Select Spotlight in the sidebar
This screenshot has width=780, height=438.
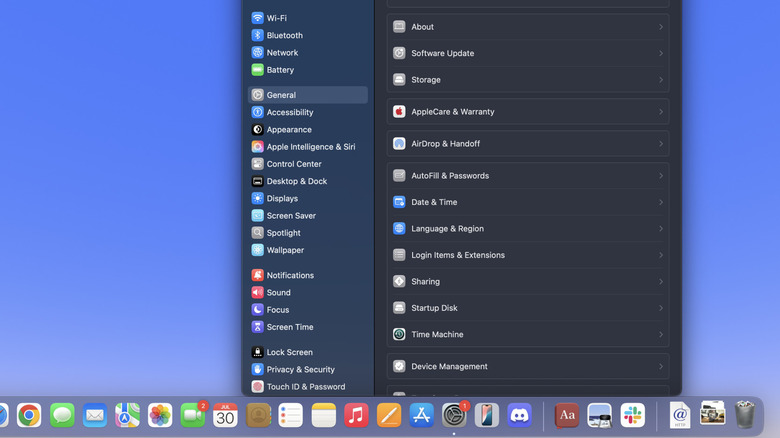(307, 233)
